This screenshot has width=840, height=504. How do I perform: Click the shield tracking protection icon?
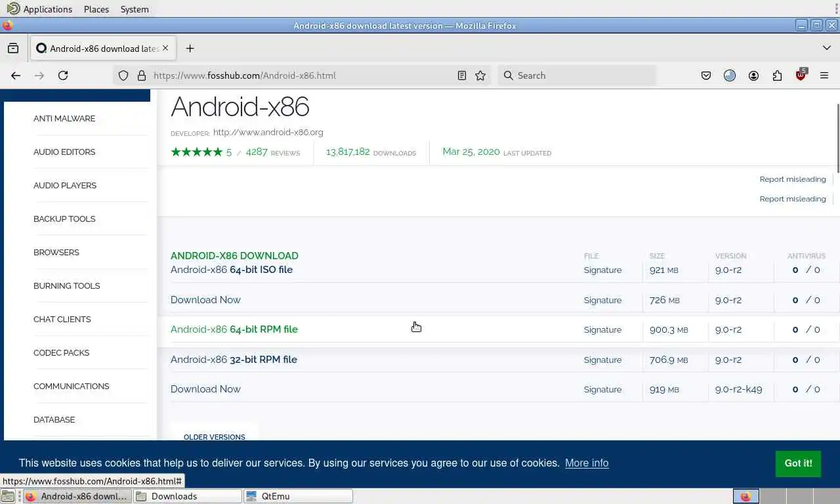click(x=123, y=75)
